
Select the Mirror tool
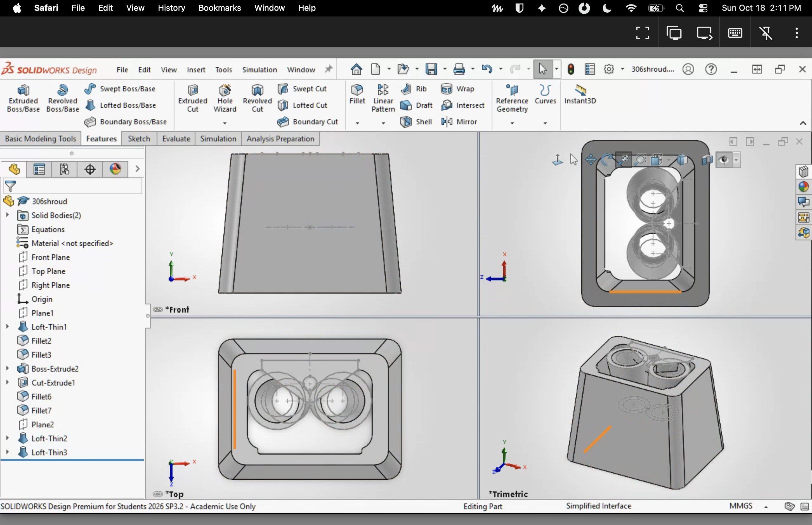click(x=459, y=122)
